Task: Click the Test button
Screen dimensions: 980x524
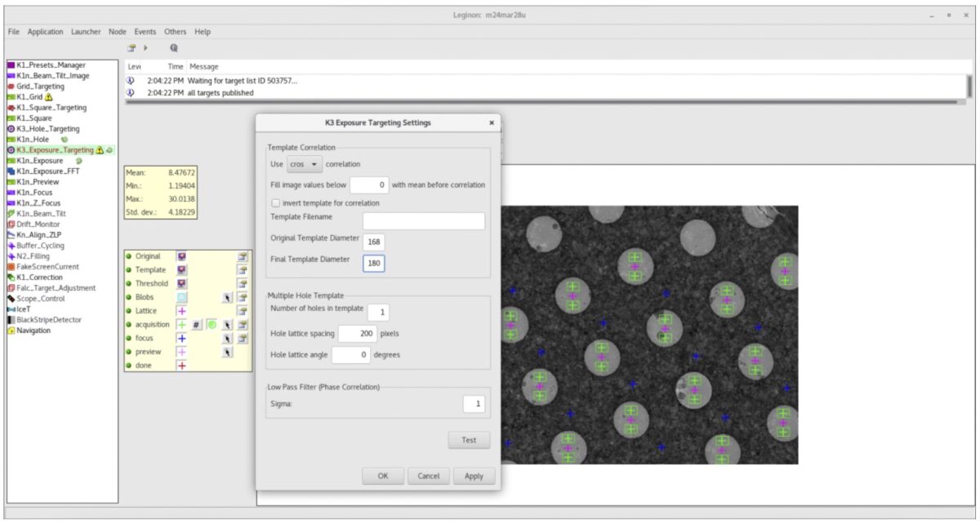Action: [x=469, y=440]
